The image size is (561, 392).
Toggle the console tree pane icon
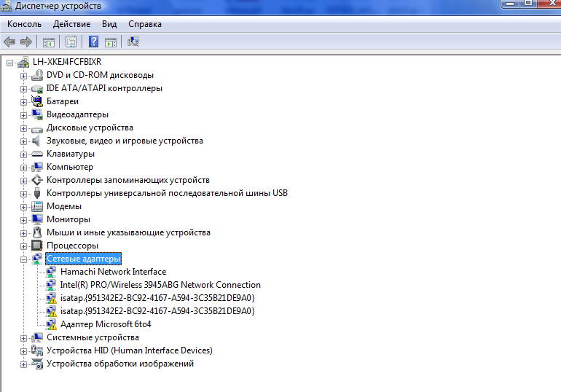click(x=49, y=42)
